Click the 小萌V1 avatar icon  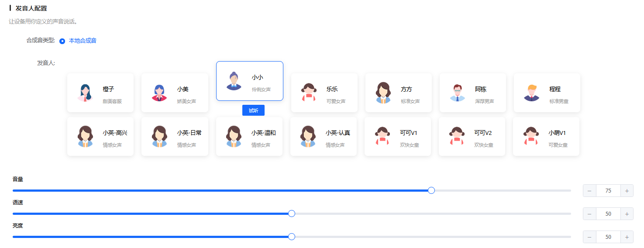click(531, 136)
